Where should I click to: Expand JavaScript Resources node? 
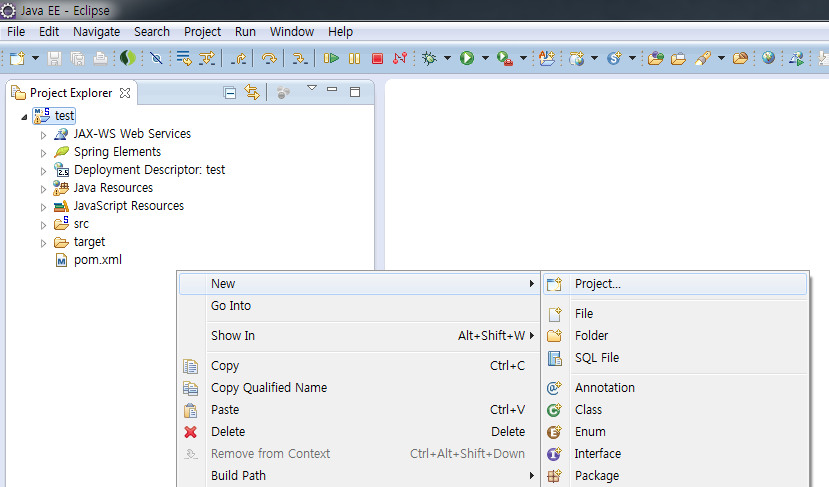point(43,207)
